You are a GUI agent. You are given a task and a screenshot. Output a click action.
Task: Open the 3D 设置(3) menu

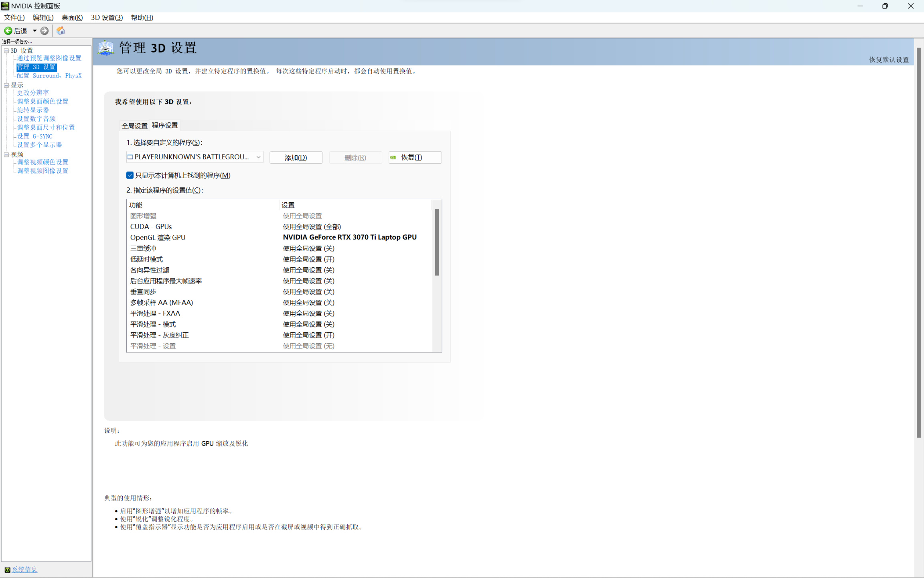point(107,17)
